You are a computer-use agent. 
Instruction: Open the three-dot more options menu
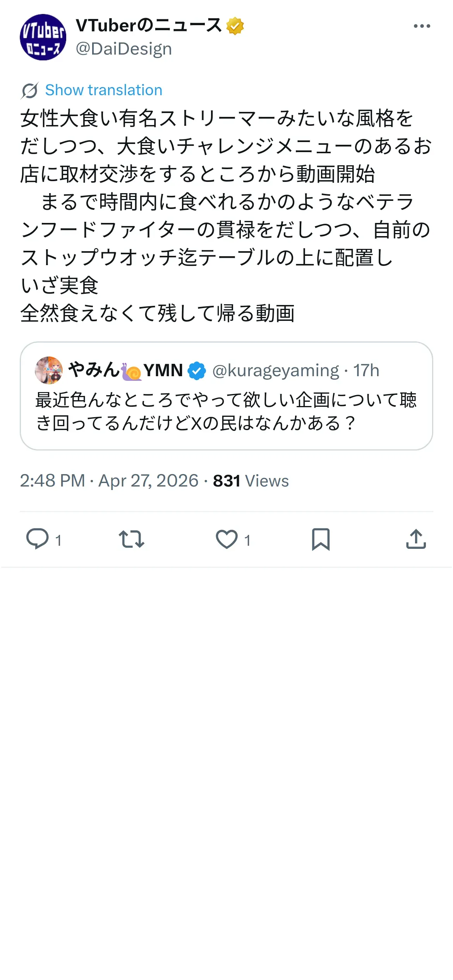[x=422, y=26]
